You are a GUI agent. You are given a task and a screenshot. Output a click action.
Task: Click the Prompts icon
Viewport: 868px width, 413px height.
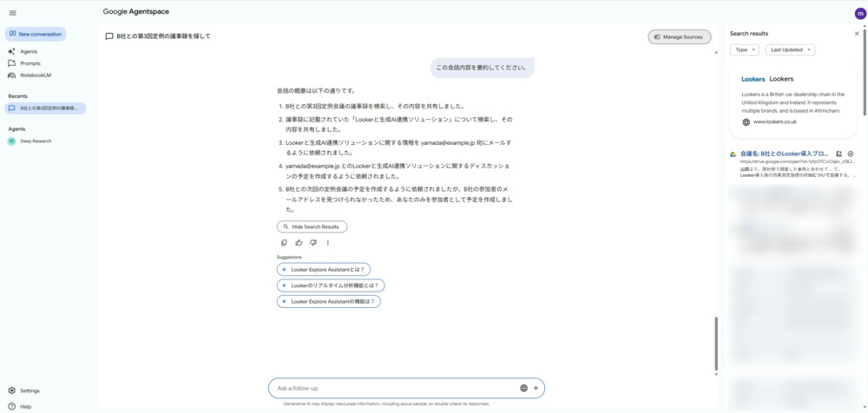[11, 63]
